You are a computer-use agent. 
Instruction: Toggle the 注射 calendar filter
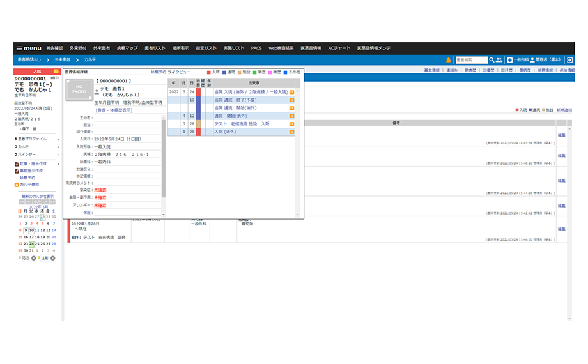[x=52, y=258]
